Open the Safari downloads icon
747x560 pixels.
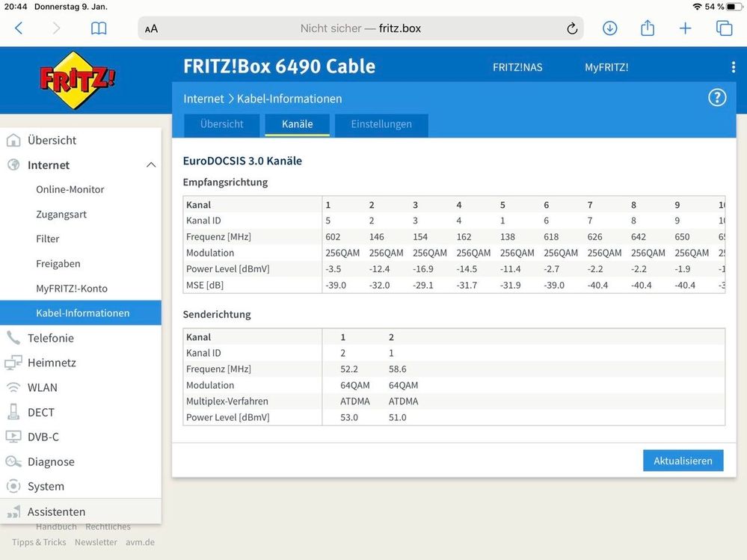coord(610,28)
